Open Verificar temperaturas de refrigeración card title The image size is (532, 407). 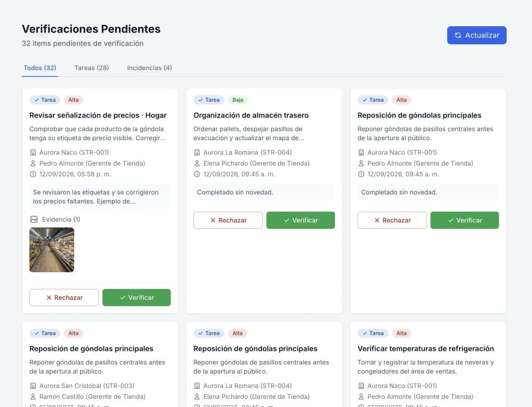coord(425,349)
